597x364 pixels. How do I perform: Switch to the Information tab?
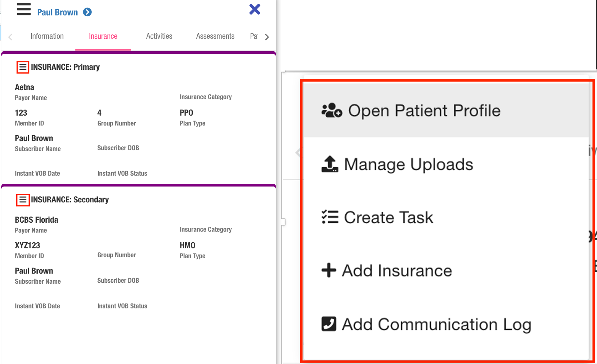[47, 36]
